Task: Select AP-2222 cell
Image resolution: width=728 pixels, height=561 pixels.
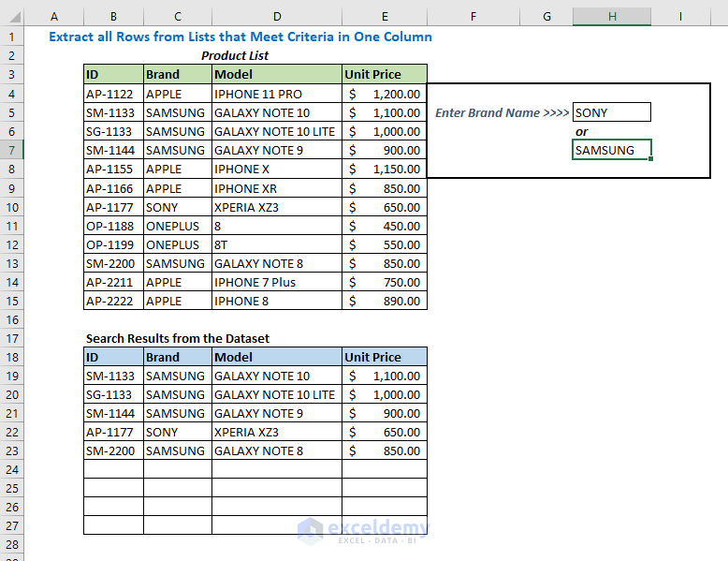Action: click(114, 301)
